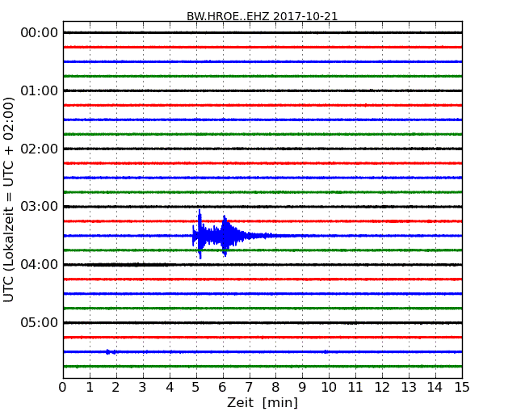
Task: Click the x-axis tick label 4
Action: [170, 388]
